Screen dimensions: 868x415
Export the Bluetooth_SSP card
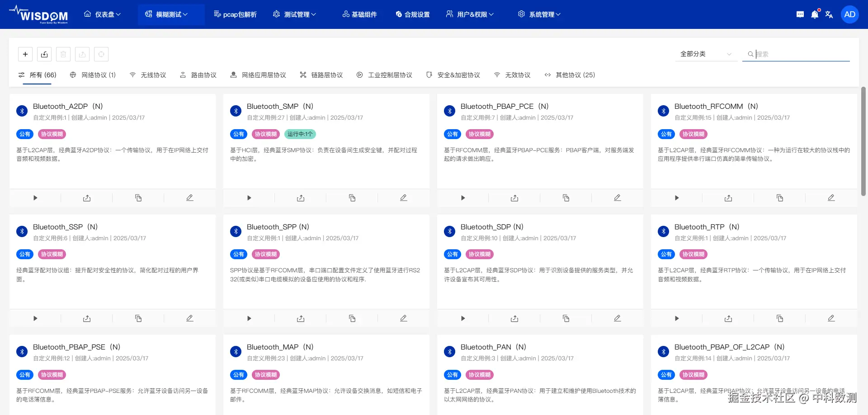(x=87, y=318)
